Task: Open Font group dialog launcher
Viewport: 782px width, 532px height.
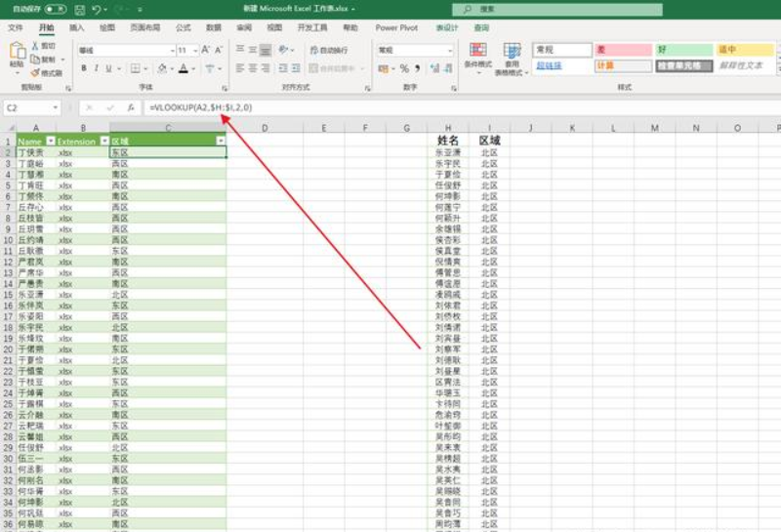Action: point(225,88)
